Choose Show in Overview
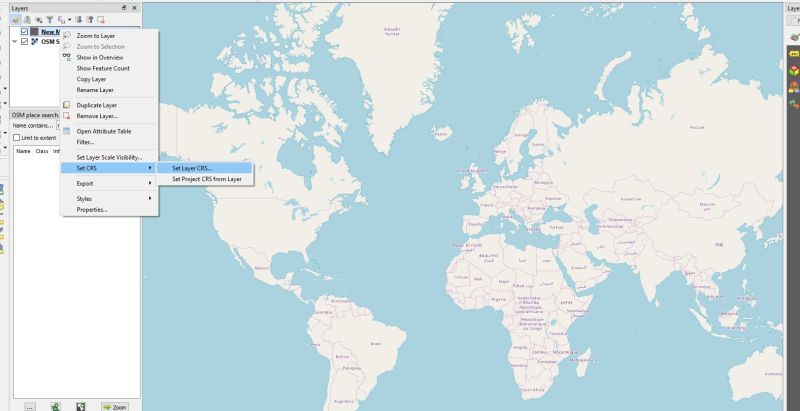 tap(99, 58)
